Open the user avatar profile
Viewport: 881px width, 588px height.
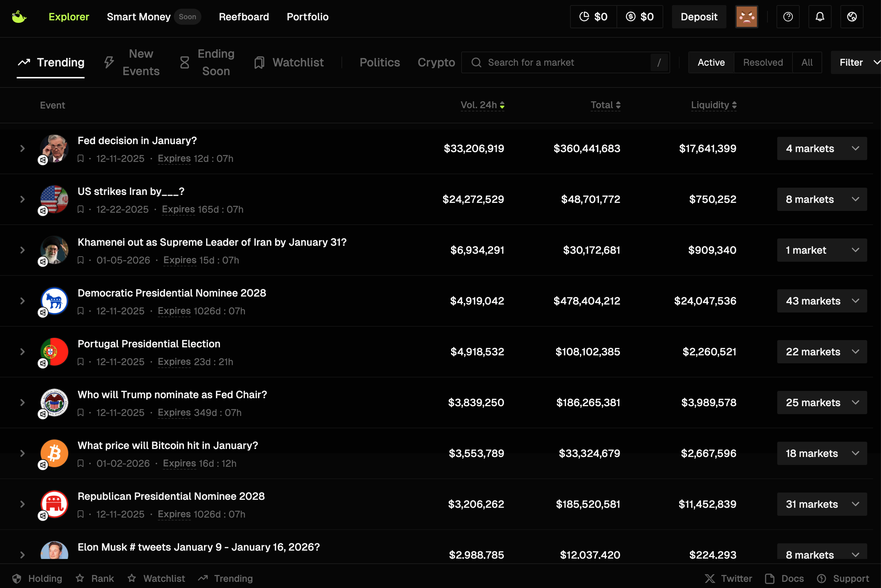746,17
